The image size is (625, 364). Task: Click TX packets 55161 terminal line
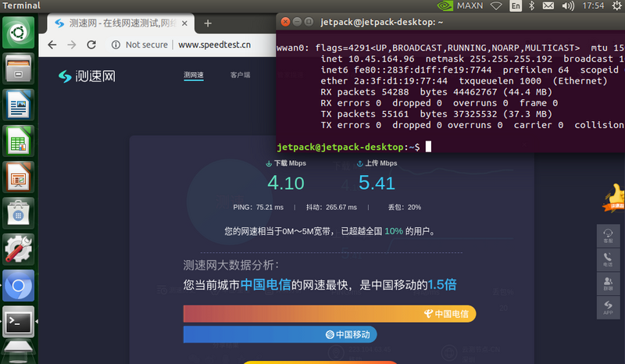point(437,114)
